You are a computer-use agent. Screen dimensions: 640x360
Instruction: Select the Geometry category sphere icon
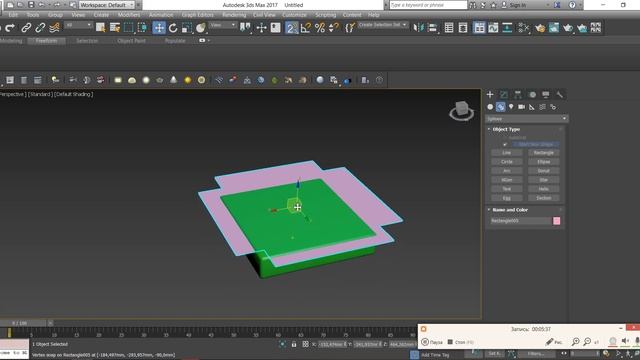point(490,107)
